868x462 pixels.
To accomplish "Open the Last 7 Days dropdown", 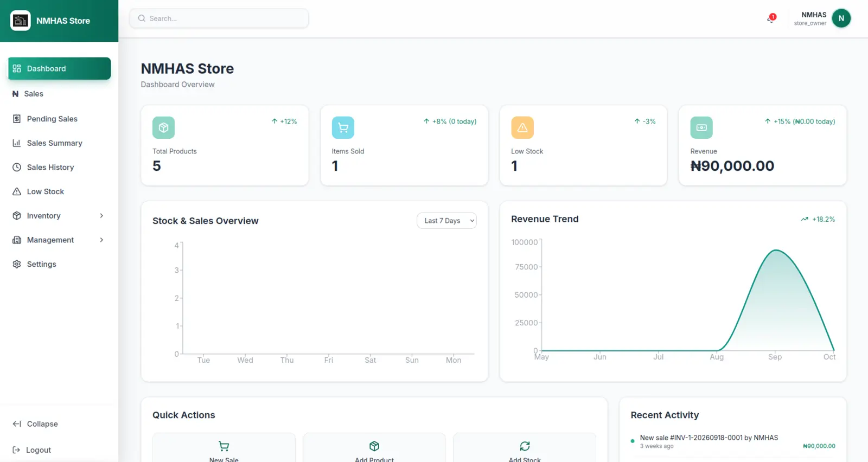I will pyautogui.click(x=446, y=221).
